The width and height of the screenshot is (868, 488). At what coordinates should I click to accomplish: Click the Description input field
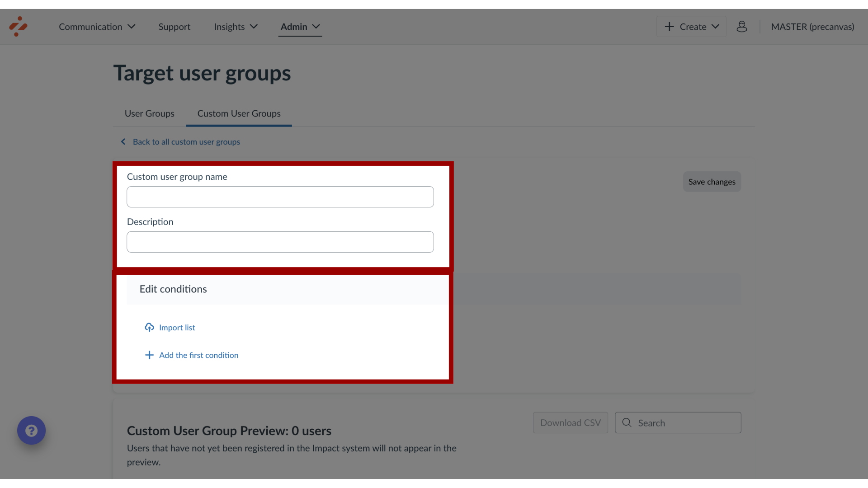[x=280, y=241]
